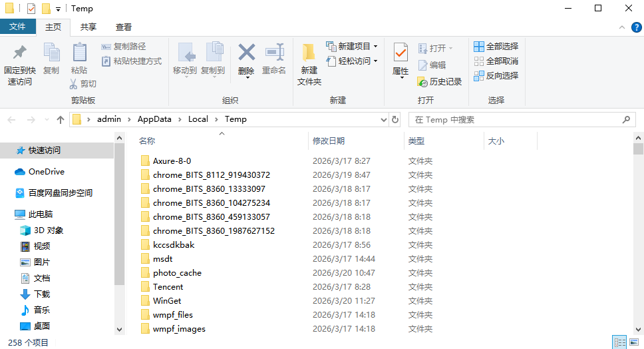Expand the 新建项目 dropdown
This screenshot has width=644, height=349.
(x=375, y=47)
